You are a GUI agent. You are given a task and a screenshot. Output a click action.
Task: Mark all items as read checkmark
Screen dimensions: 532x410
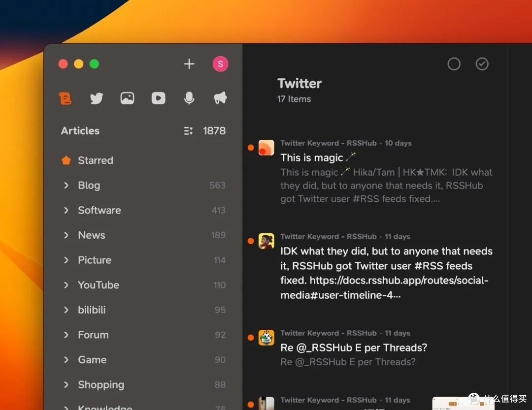pyautogui.click(x=482, y=64)
